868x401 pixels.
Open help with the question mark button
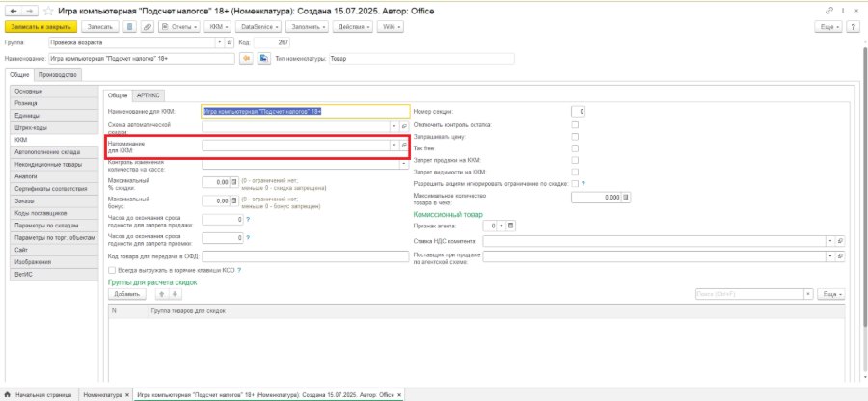(x=854, y=27)
